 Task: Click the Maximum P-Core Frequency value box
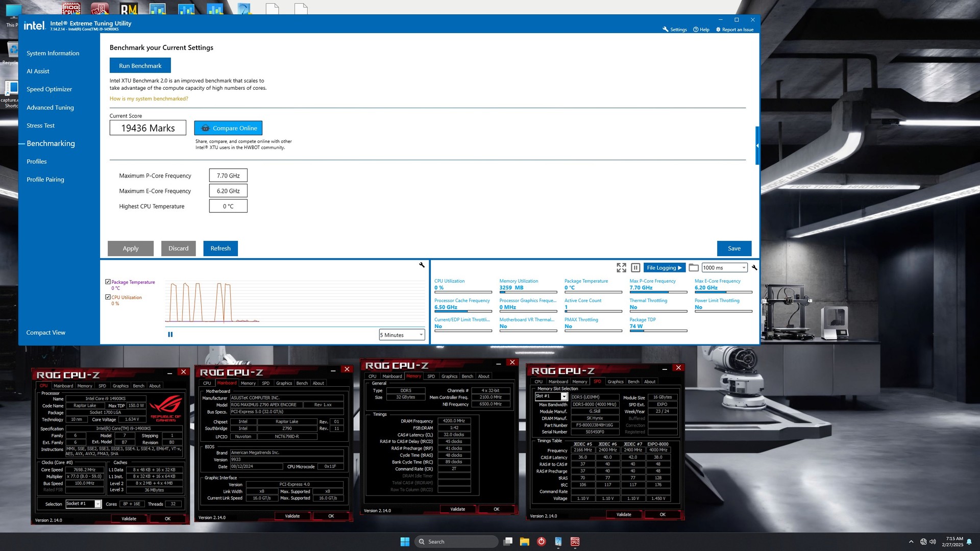pyautogui.click(x=228, y=176)
